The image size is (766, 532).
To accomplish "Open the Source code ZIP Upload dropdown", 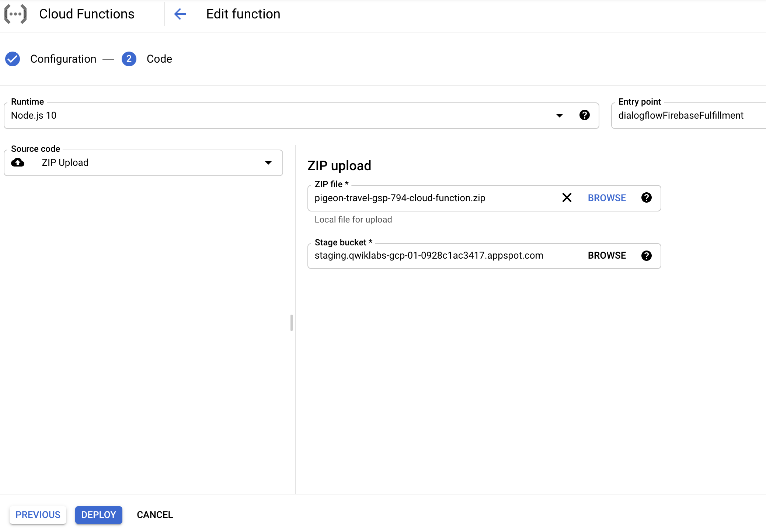I will (143, 163).
